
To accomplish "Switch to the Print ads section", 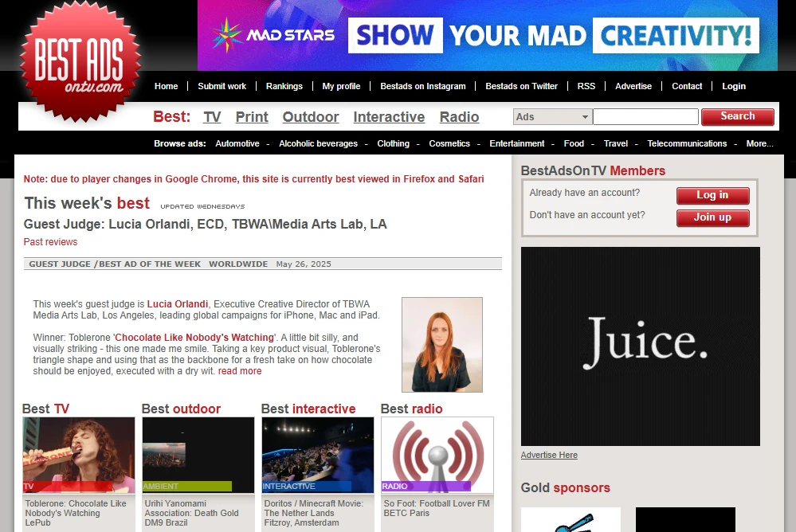I will [x=251, y=117].
